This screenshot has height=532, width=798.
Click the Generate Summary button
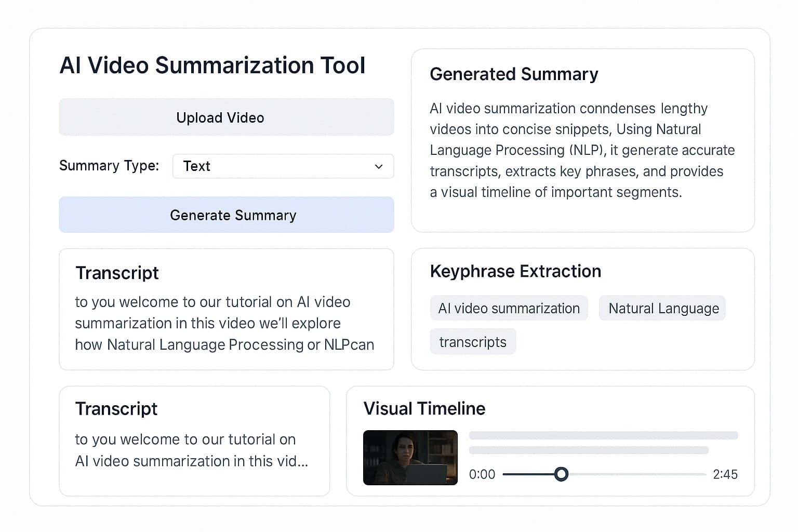coord(226,215)
